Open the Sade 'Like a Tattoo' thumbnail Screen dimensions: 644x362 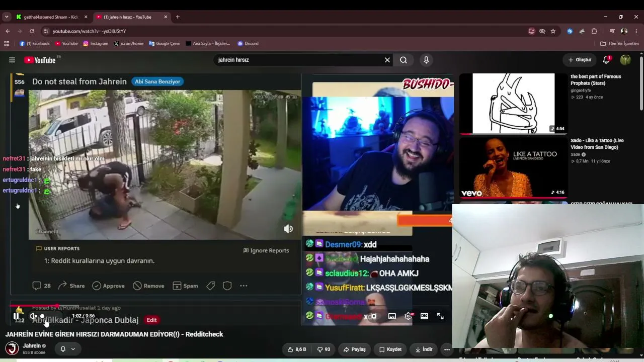tap(513, 168)
